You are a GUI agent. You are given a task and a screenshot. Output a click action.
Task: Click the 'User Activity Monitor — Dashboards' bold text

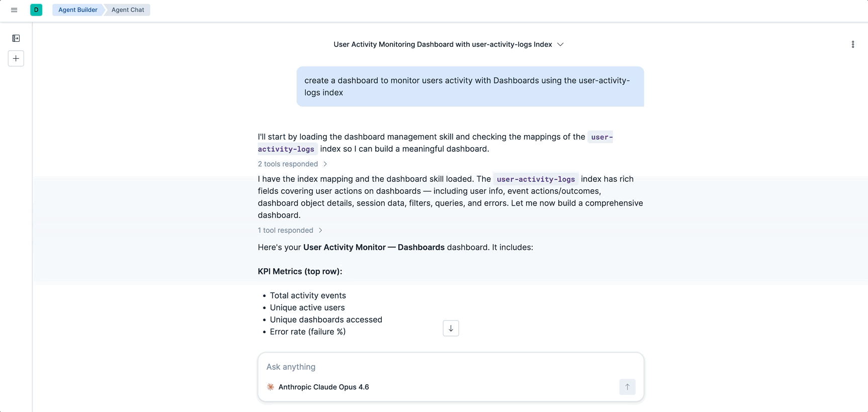pos(374,247)
